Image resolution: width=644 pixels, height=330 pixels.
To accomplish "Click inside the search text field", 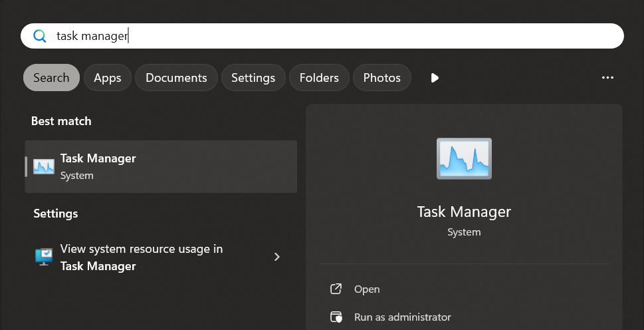I will tap(332, 36).
